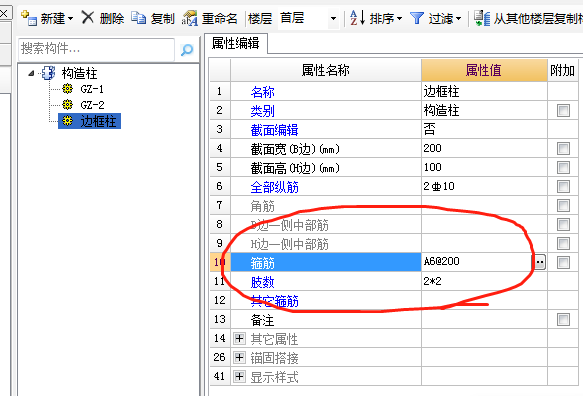Click the 箍筋 value A6@200
The height and width of the screenshot is (396, 583).
click(478, 262)
